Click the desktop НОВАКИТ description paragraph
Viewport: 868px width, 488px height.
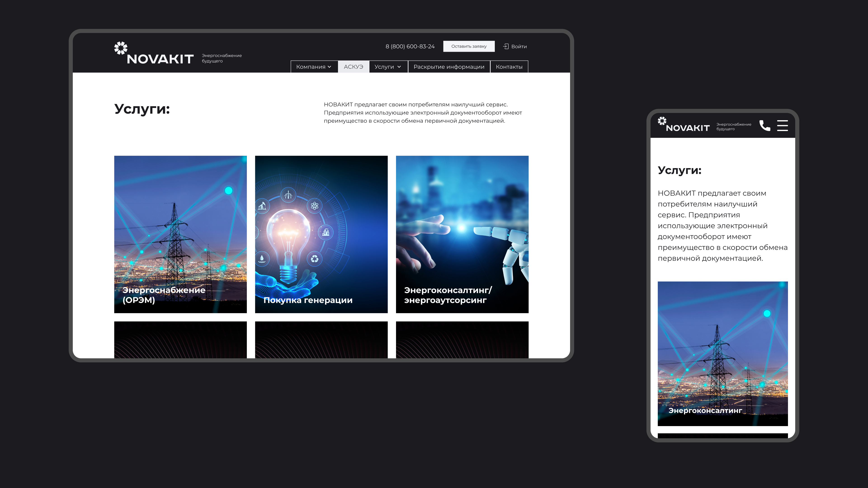point(423,113)
